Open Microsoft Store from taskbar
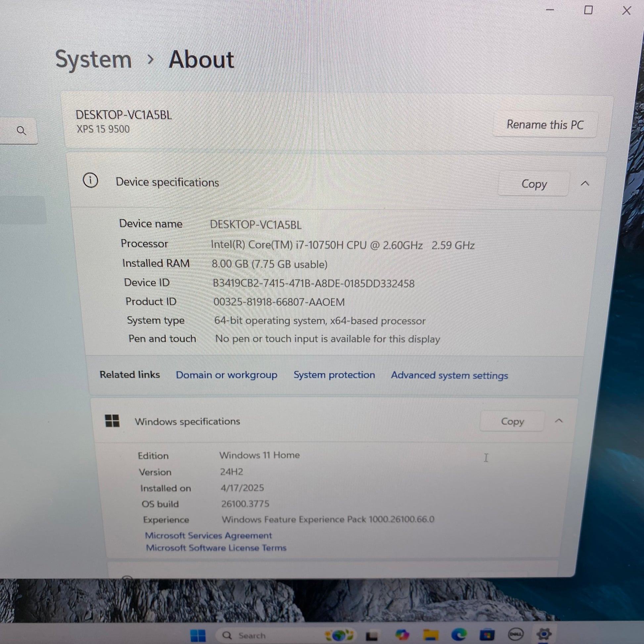The height and width of the screenshot is (644, 644). coord(487,634)
